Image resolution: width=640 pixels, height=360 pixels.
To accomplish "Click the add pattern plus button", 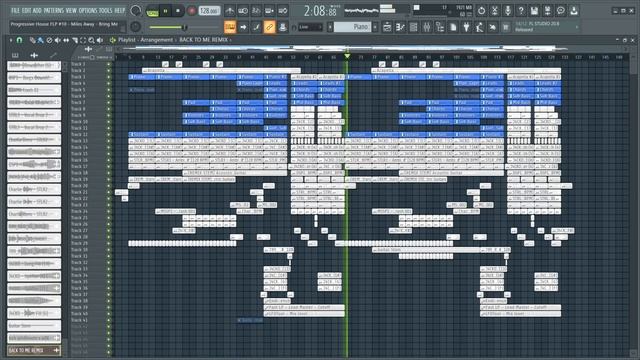I will 375,27.
